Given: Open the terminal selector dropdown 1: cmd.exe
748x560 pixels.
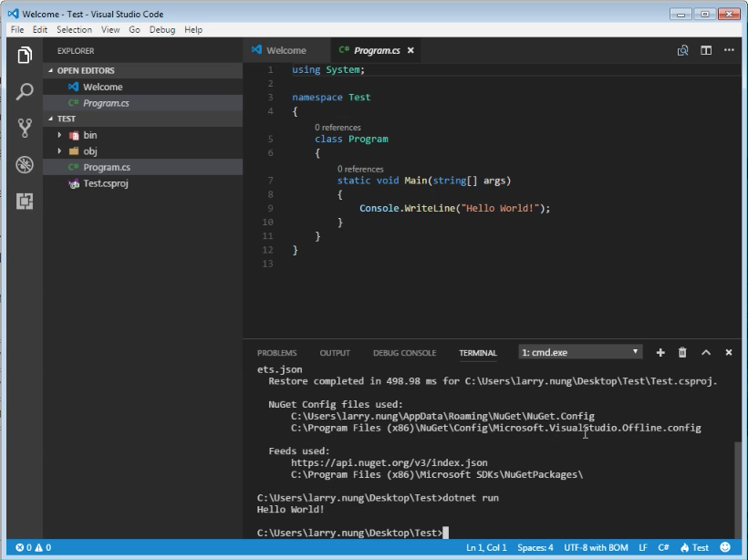Looking at the screenshot, I should pyautogui.click(x=580, y=352).
